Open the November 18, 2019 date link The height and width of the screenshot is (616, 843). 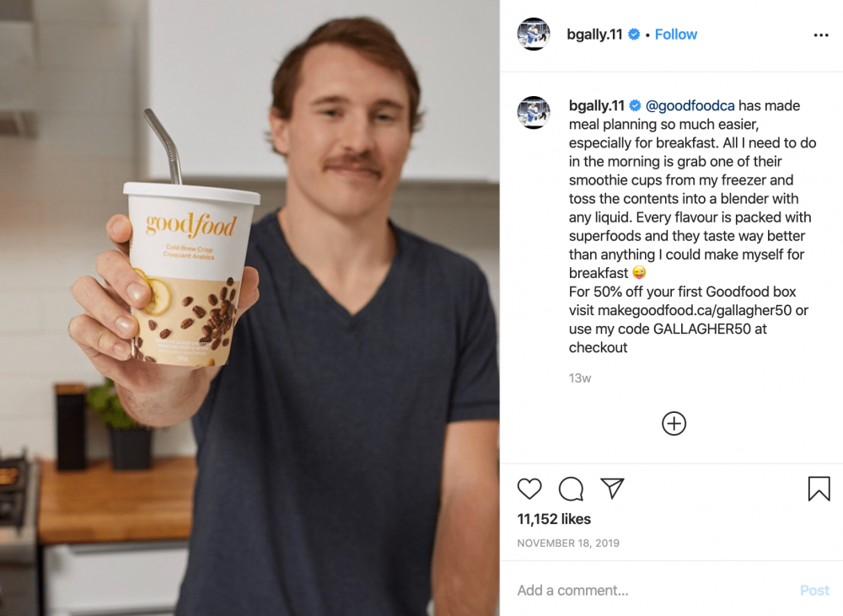point(568,543)
